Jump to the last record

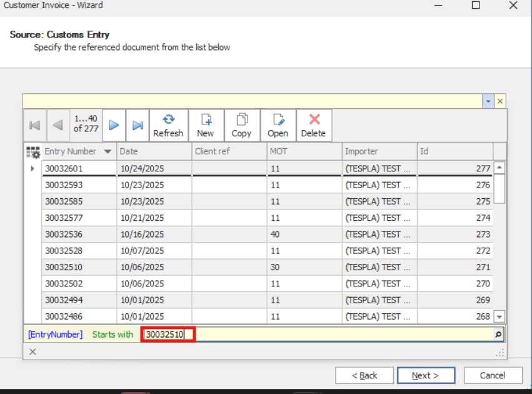coord(137,125)
